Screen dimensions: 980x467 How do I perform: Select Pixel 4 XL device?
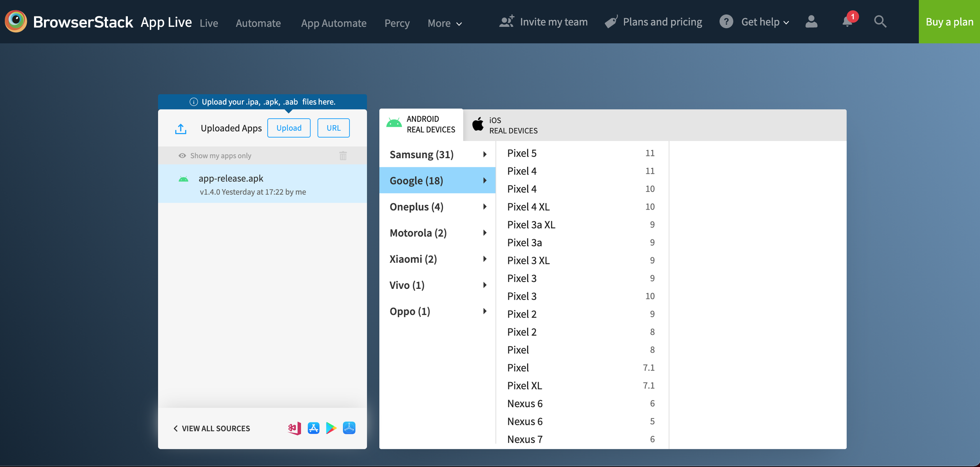[x=581, y=207]
